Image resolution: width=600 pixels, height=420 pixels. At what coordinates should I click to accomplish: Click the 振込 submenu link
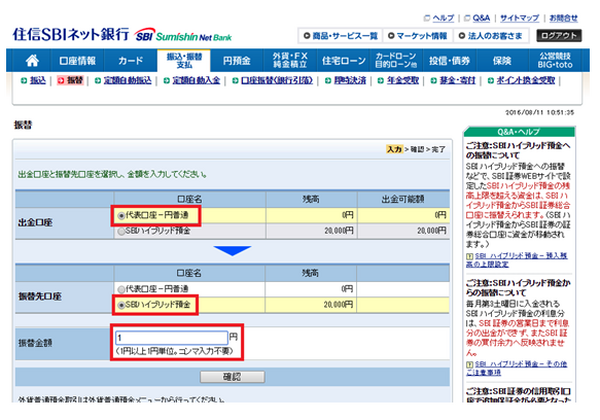coord(38,80)
